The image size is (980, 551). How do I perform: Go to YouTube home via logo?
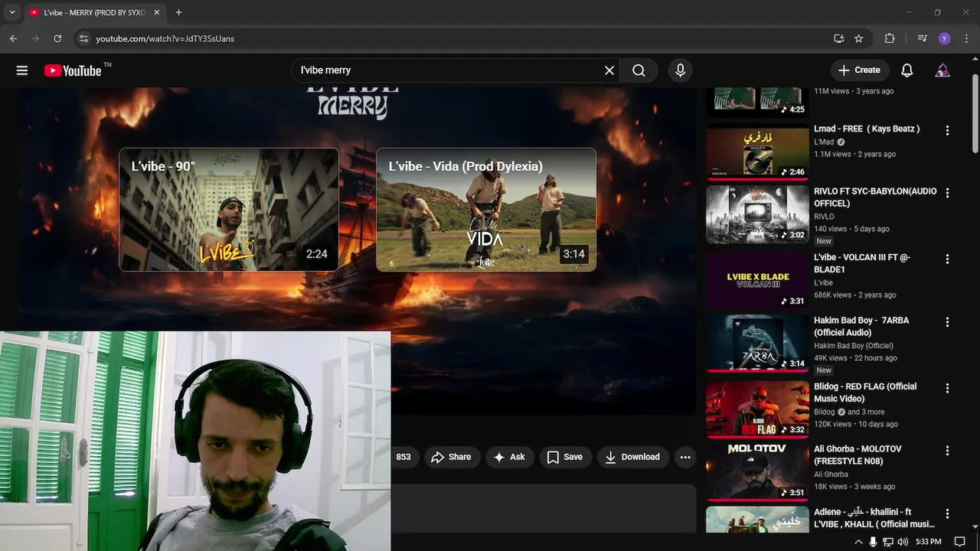pyautogui.click(x=71, y=70)
